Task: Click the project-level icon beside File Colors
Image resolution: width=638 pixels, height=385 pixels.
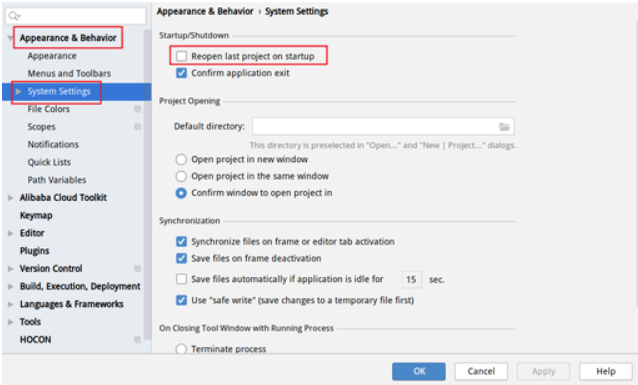Action: pyautogui.click(x=138, y=109)
